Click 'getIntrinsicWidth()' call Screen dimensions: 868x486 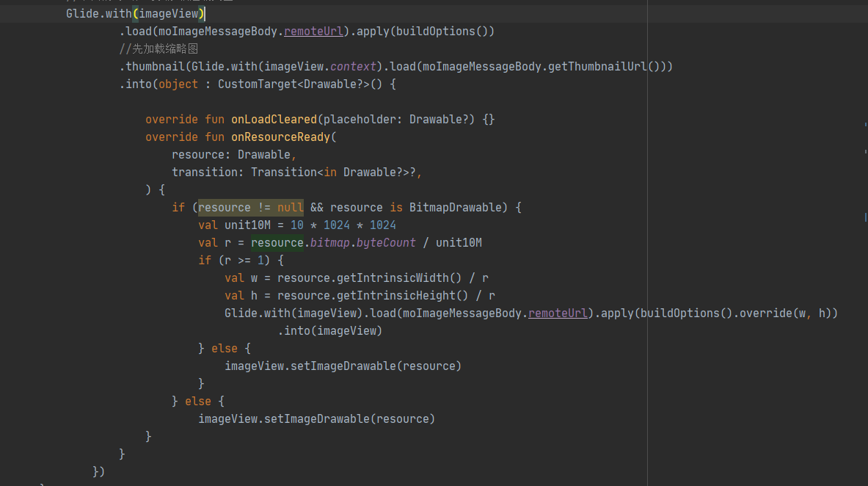tap(399, 278)
